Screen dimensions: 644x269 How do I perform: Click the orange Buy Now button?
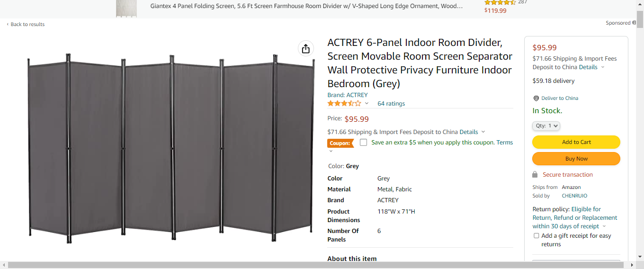tap(576, 159)
